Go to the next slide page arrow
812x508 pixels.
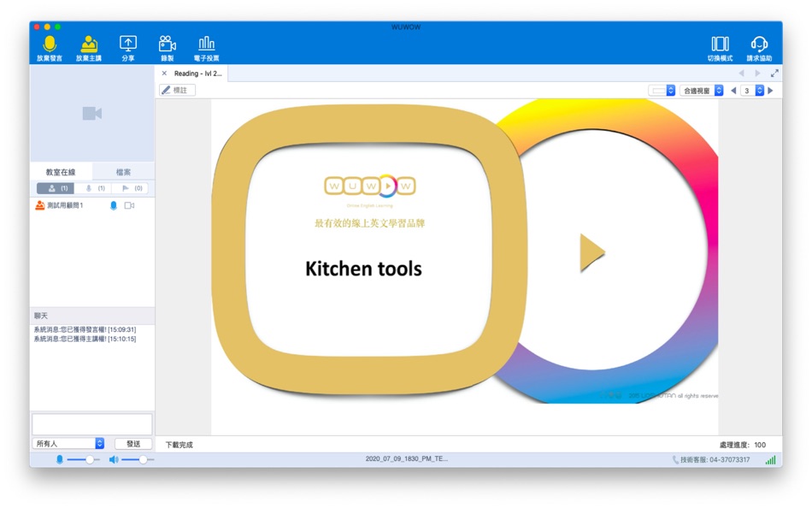pyautogui.click(x=771, y=91)
